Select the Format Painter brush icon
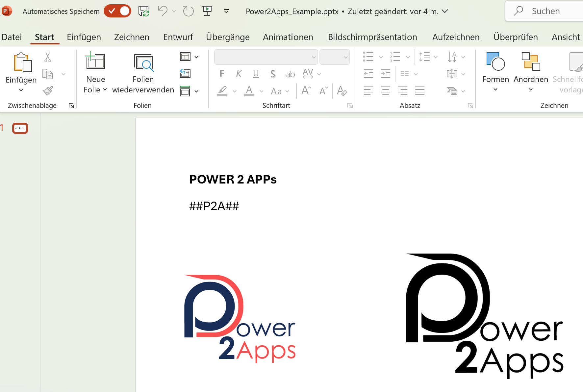583x392 pixels. pyautogui.click(x=48, y=91)
